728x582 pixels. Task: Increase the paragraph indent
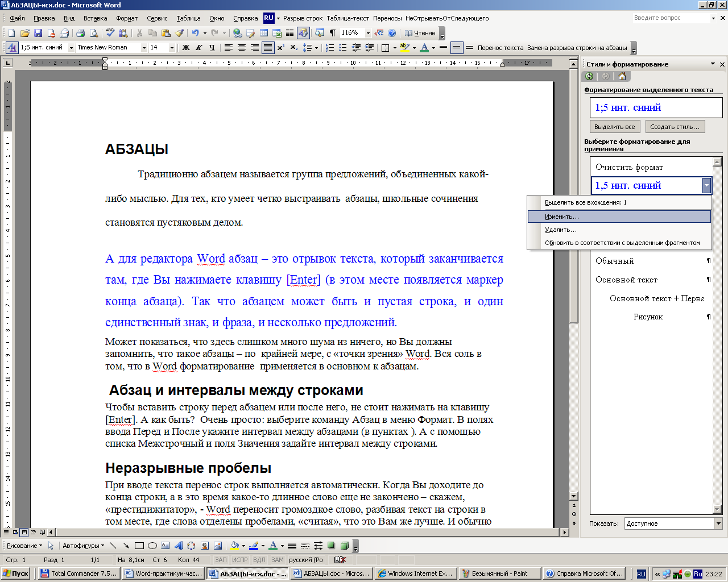(x=369, y=48)
